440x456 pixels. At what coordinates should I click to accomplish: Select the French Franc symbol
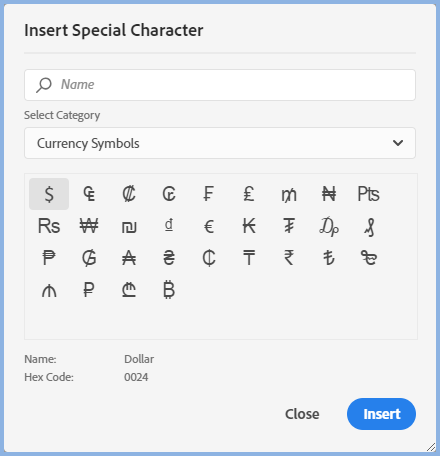[x=209, y=194]
